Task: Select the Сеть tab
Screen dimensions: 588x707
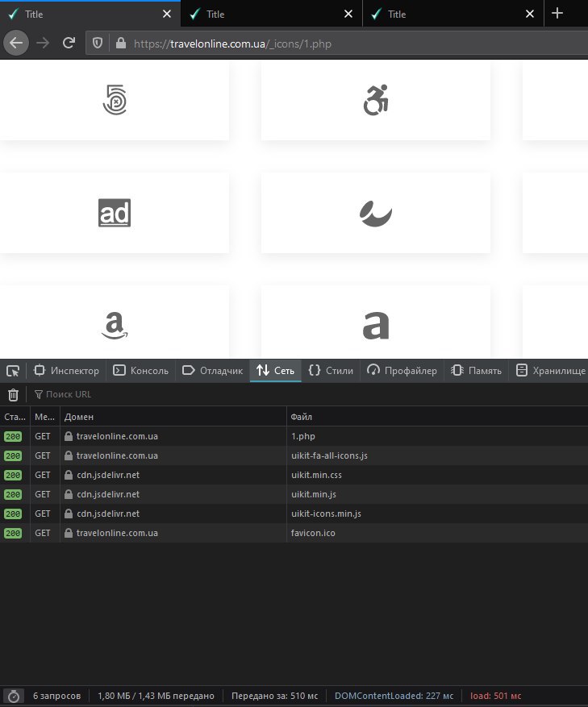Action: [275, 371]
